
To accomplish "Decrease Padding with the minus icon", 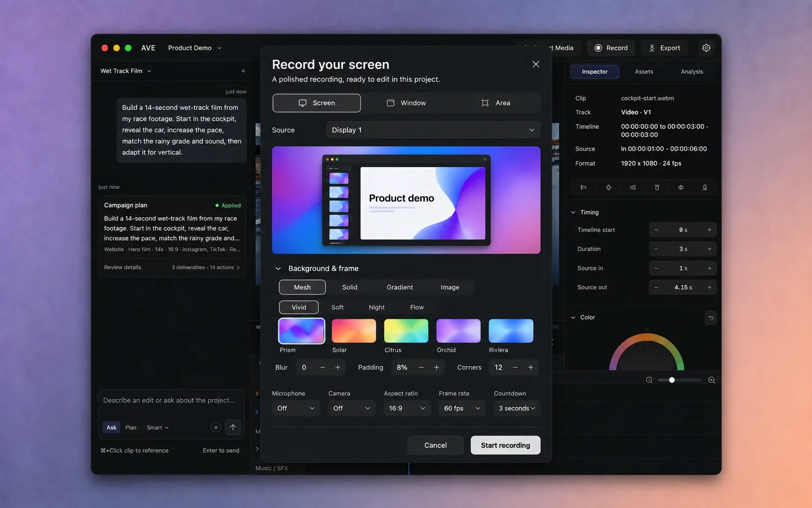I will pos(421,367).
